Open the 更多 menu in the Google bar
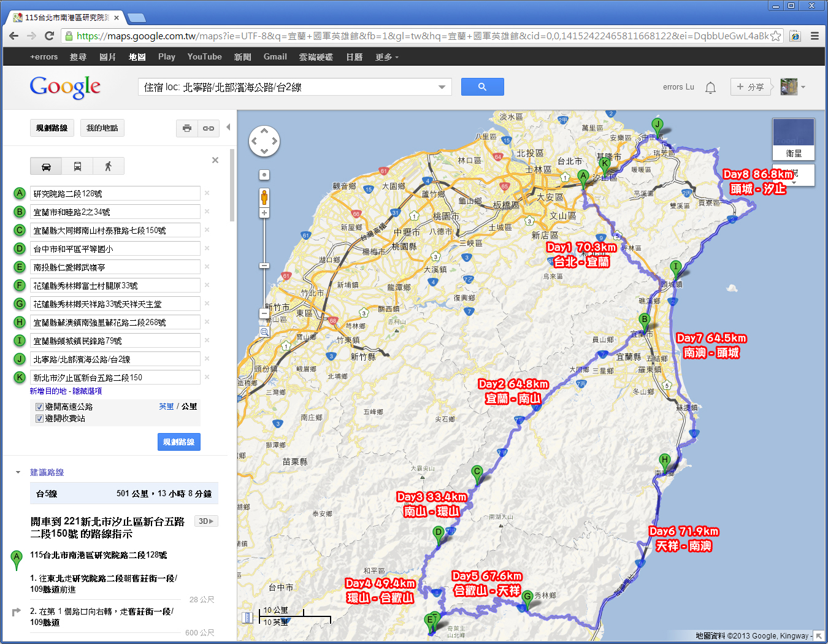 [x=387, y=57]
